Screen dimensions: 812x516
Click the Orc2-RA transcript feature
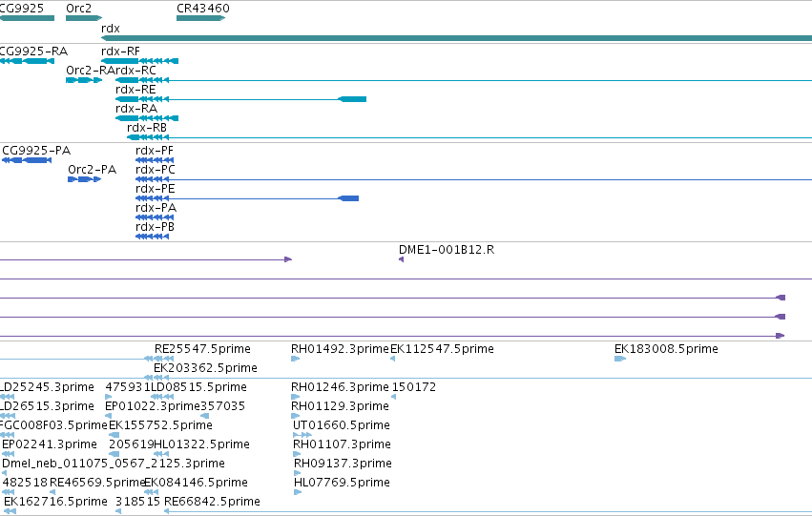coord(84,80)
